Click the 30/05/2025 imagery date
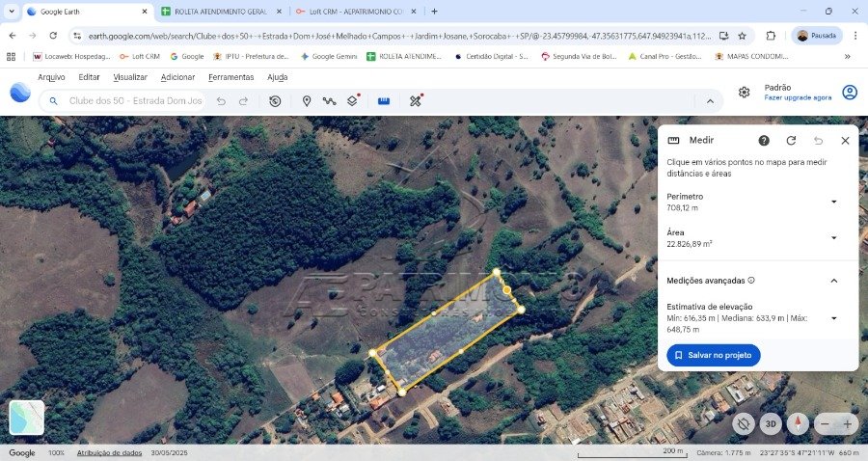This screenshot has height=461, width=868. [170, 452]
